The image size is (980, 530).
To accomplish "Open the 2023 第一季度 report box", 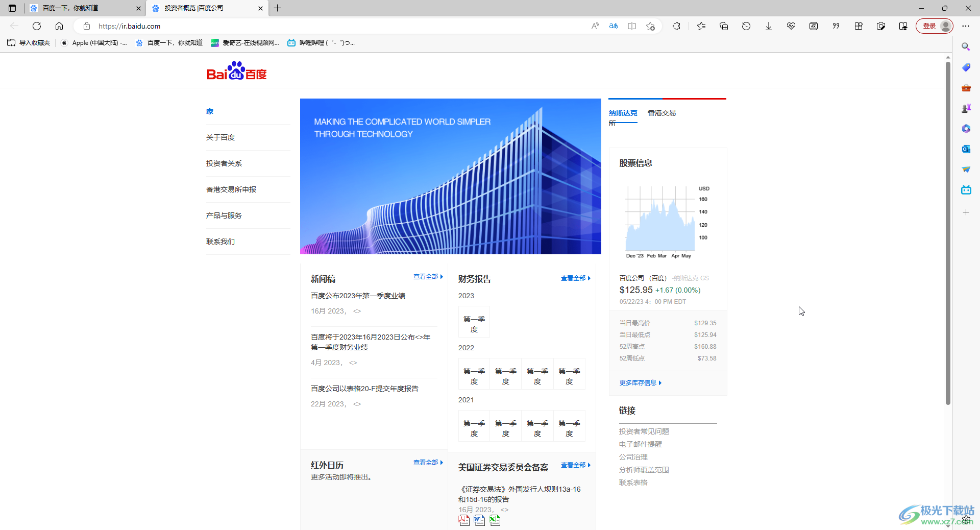I will (474, 322).
